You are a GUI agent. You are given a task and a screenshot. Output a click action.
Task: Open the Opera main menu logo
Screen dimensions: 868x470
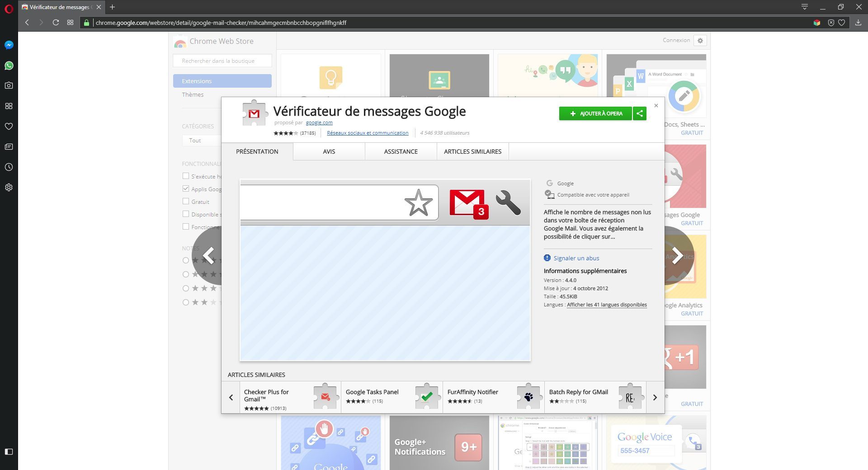(x=9, y=8)
